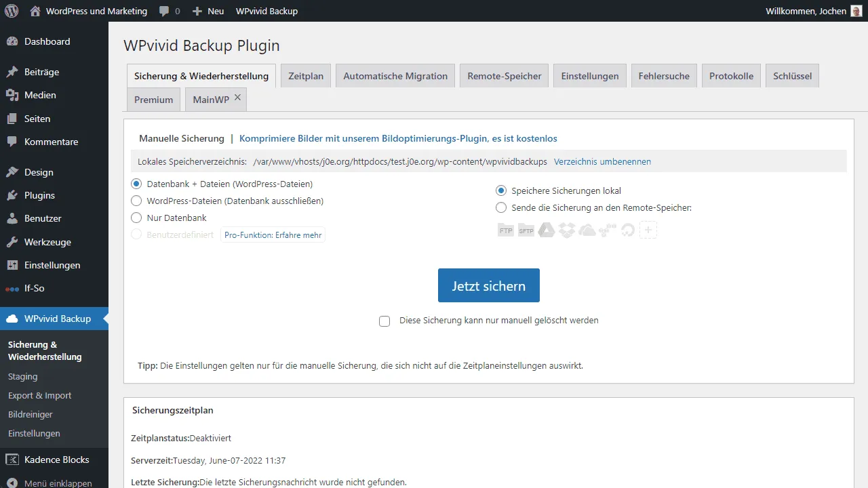
Task: Click the Kadence Blocks icon
Action: pos(12,460)
